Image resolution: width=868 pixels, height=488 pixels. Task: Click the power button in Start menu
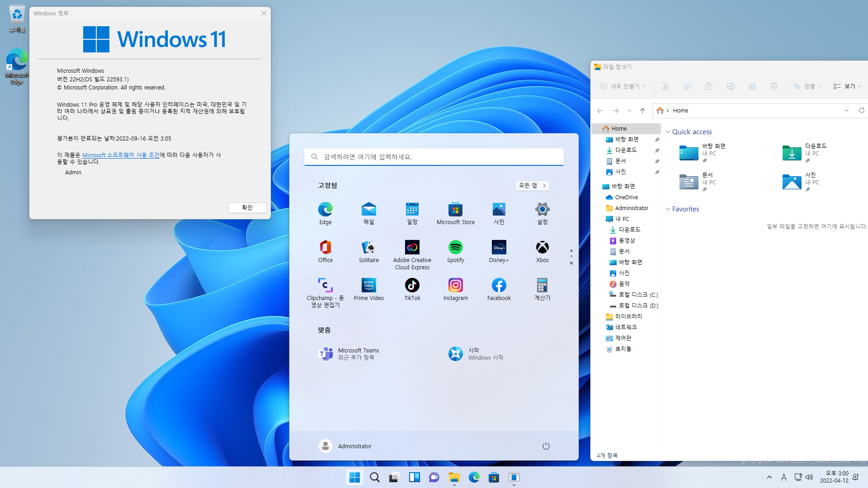pos(546,446)
